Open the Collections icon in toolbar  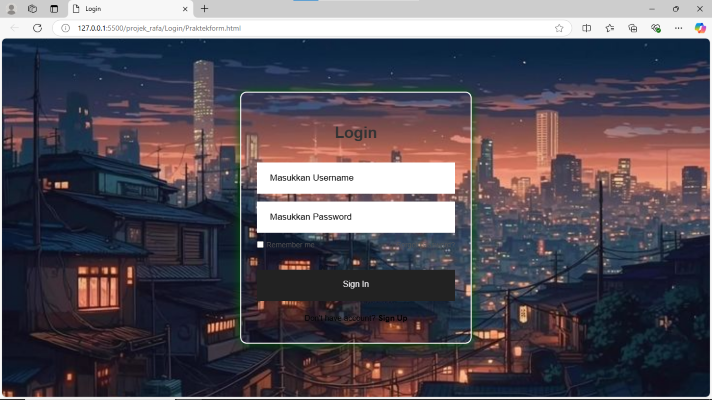[x=633, y=28]
